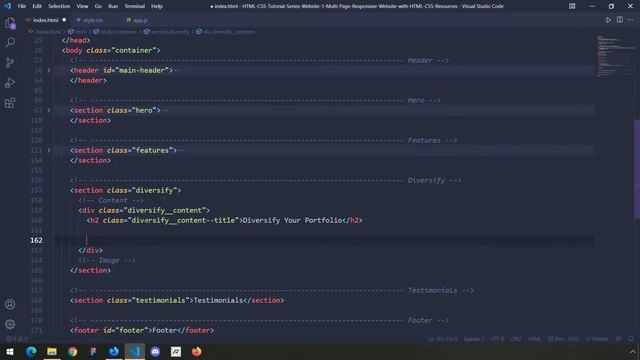Click the cursor position Ln Col status item
Image resolution: width=640 pixels, height=360 pixels.
pyautogui.click(x=443, y=339)
